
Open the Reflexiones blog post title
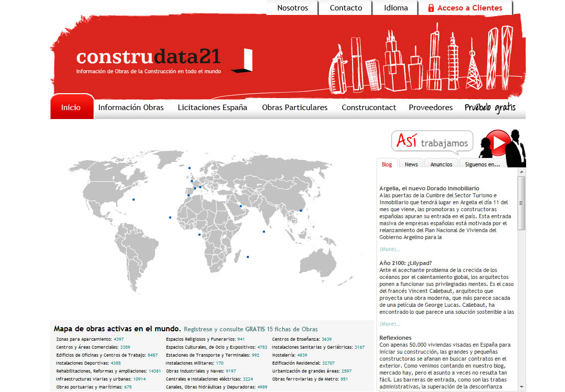395,338
